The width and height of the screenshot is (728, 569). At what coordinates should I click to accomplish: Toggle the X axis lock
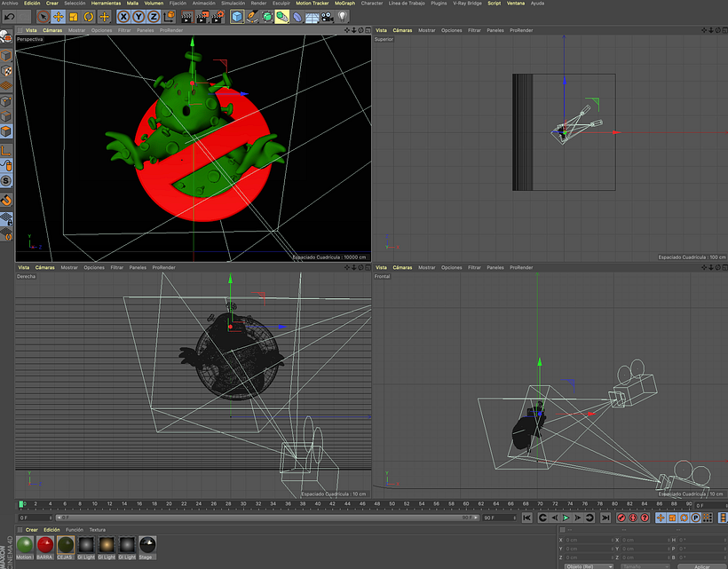[x=123, y=17]
